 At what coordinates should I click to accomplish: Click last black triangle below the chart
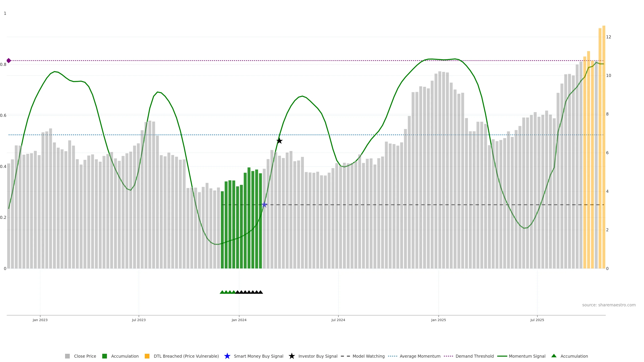tap(260, 292)
